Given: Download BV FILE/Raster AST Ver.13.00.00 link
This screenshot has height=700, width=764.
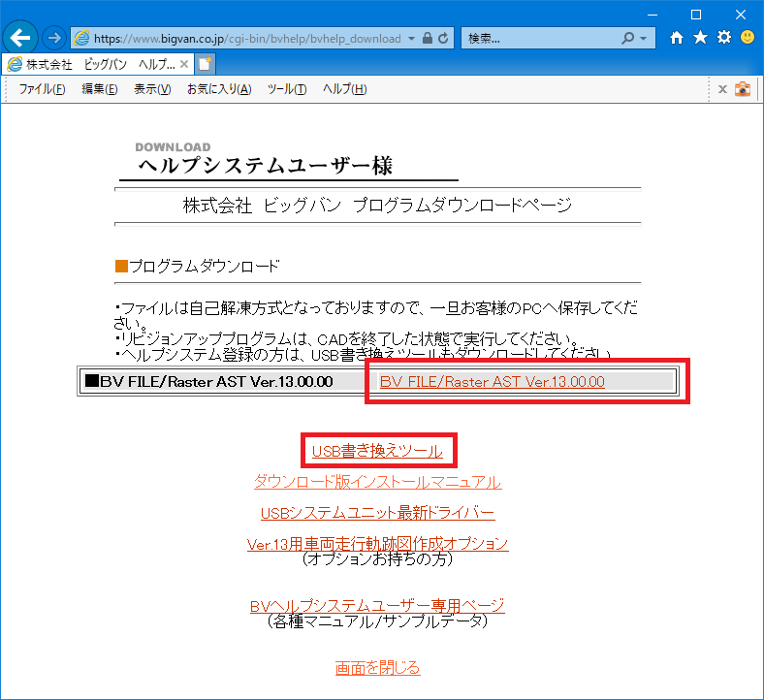Looking at the screenshot, I should click(493, 381).
